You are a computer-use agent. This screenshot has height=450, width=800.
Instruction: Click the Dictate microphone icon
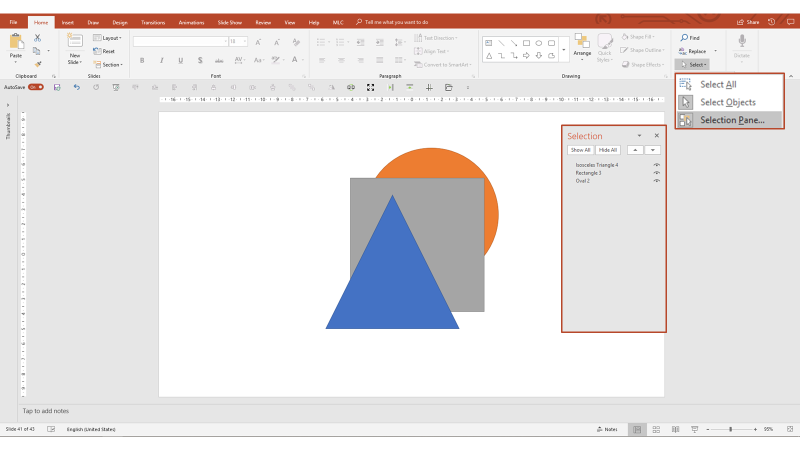click(x=742, y=41)
